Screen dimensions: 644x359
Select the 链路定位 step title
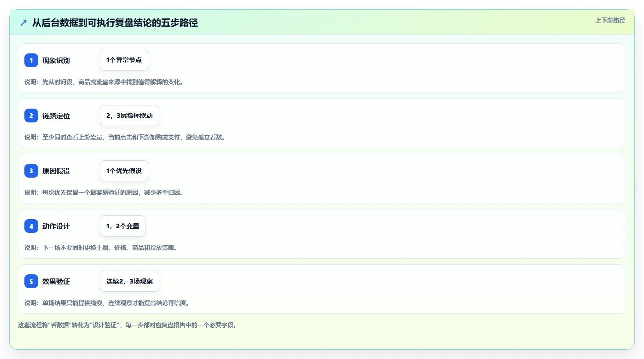pyautogui.click(x=56, y=116)
